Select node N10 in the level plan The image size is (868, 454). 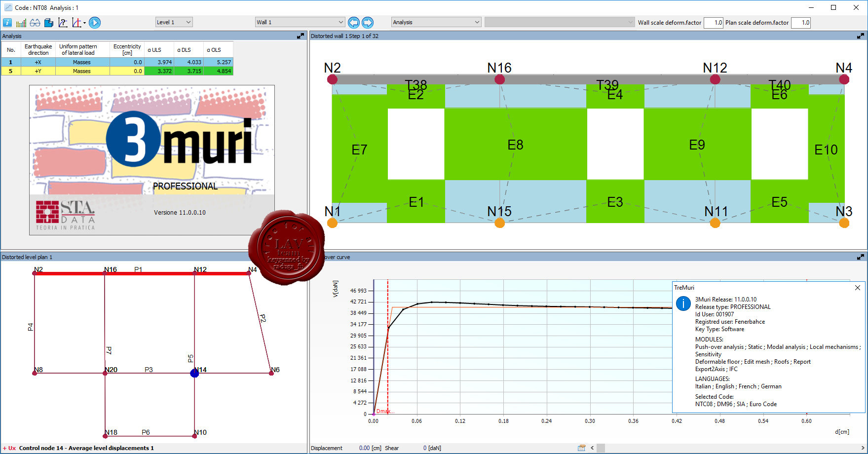point(194,436)
